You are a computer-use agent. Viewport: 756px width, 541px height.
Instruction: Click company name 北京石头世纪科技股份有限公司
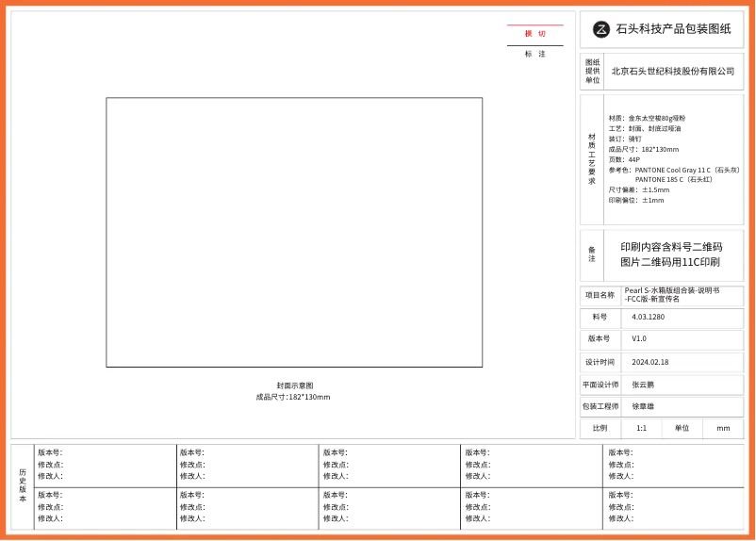[673, 72]
